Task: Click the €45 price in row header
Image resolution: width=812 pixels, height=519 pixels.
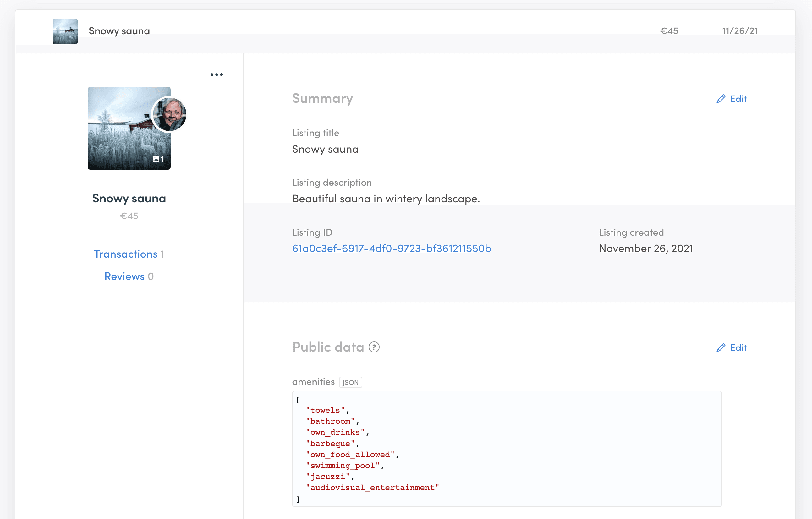Action: (x=669, y=31)
